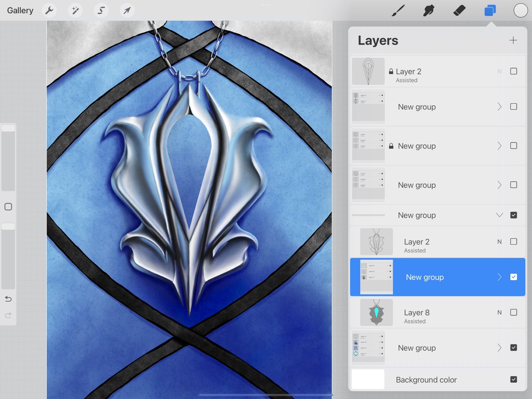Collapse the open New group with down chevron
This screenshot has width=532, height=399.
click(x=500, y=215)
